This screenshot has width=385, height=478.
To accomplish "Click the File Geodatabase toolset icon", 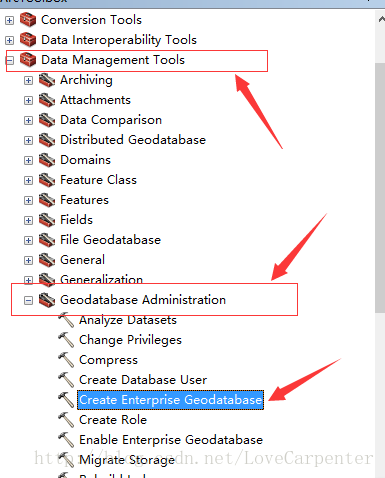I will click(x=47, y=240).
